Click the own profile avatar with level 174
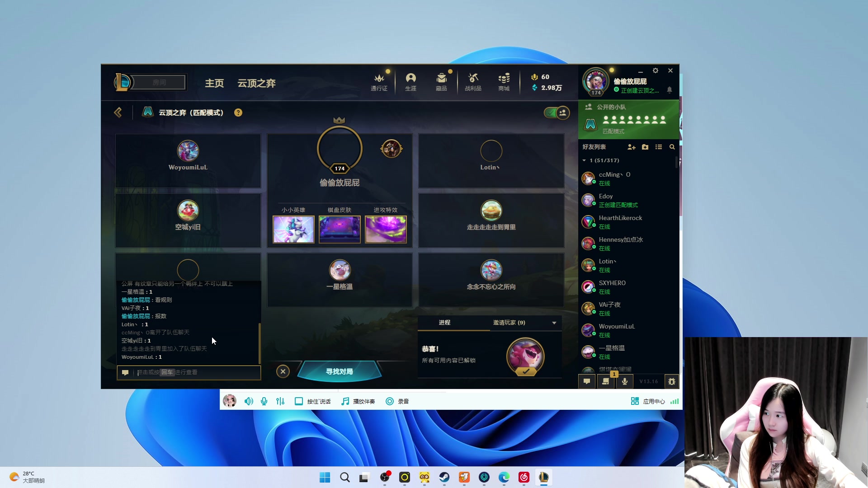The image size is (868, 488). (x=596, y=82)
